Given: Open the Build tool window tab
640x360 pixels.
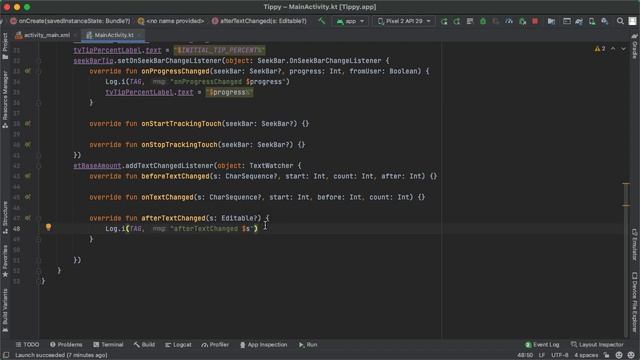Looking at the screenshot, I should point(144,344).
